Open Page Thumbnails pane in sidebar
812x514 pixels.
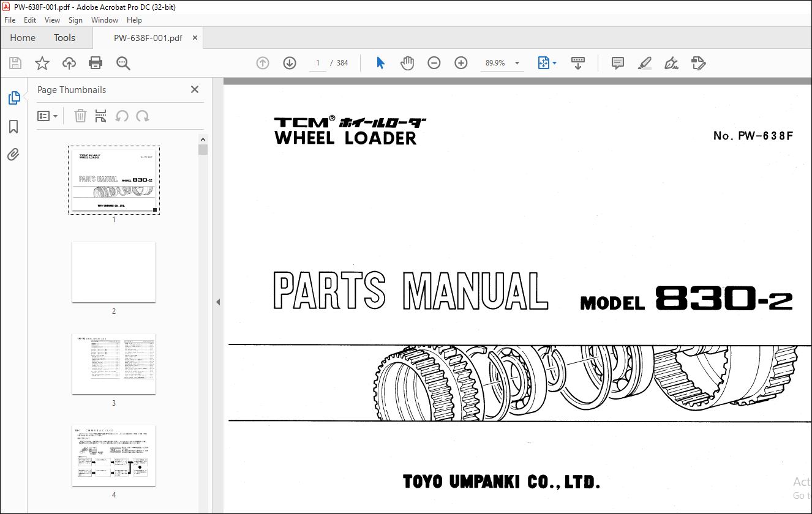[13, 98]
